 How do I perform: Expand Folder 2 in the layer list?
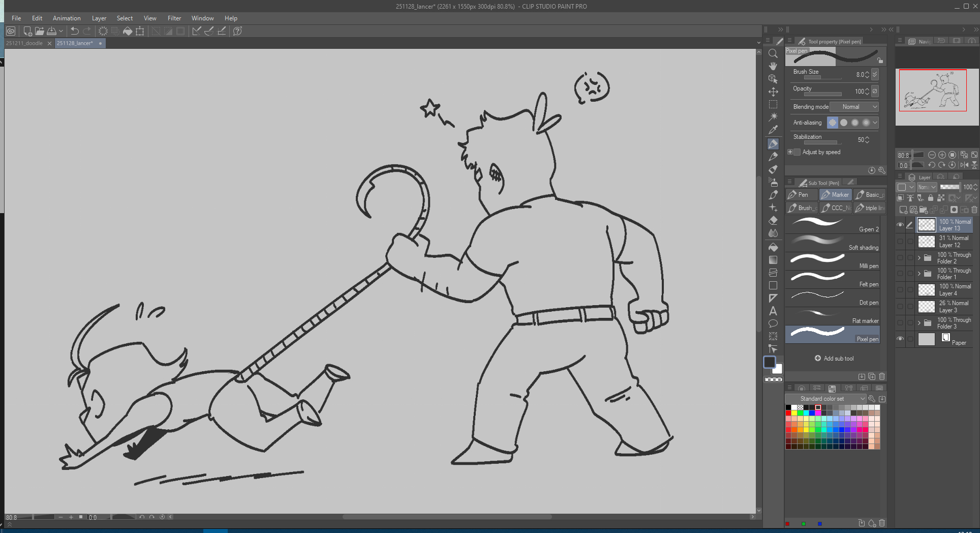tap(919, 258)
